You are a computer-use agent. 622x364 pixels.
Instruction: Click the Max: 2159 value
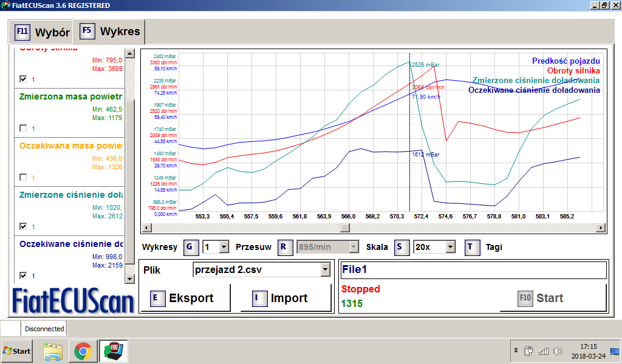pos(107,265)
